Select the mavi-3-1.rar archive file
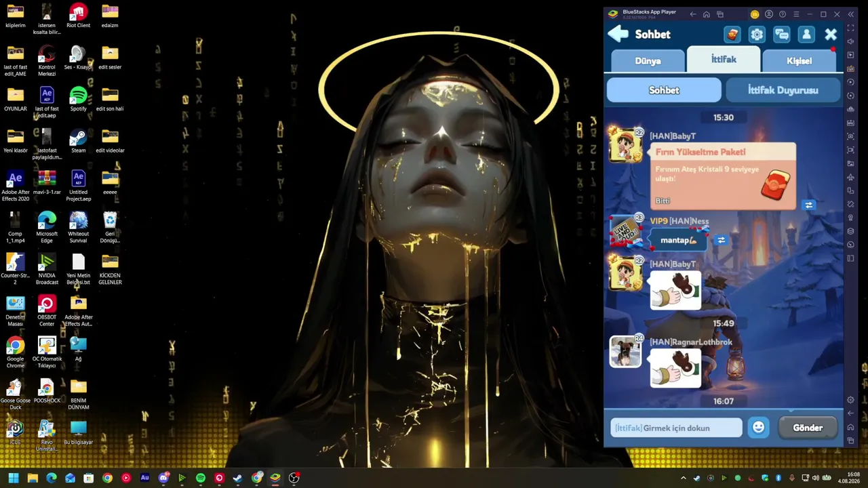The width and height of the screenshot is (868, 488). (x=47, y=182)
